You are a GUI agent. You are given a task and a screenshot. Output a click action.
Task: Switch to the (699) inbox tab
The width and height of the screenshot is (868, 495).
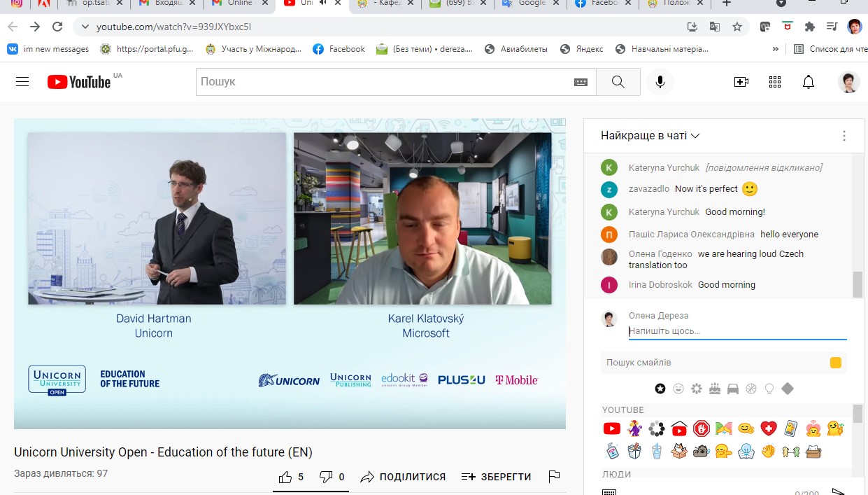point(457,4)
